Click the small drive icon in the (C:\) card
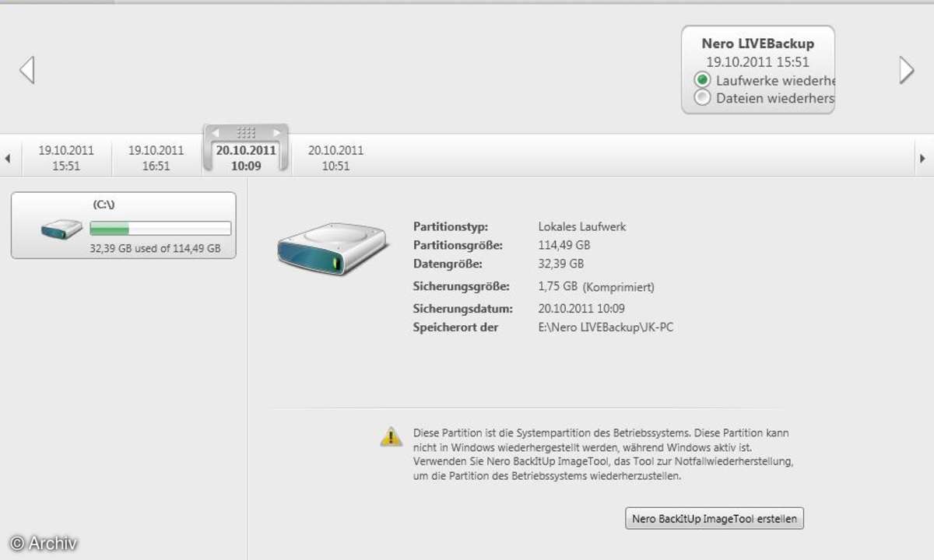Screen dimensions: 934x560 tap(61, 229)
